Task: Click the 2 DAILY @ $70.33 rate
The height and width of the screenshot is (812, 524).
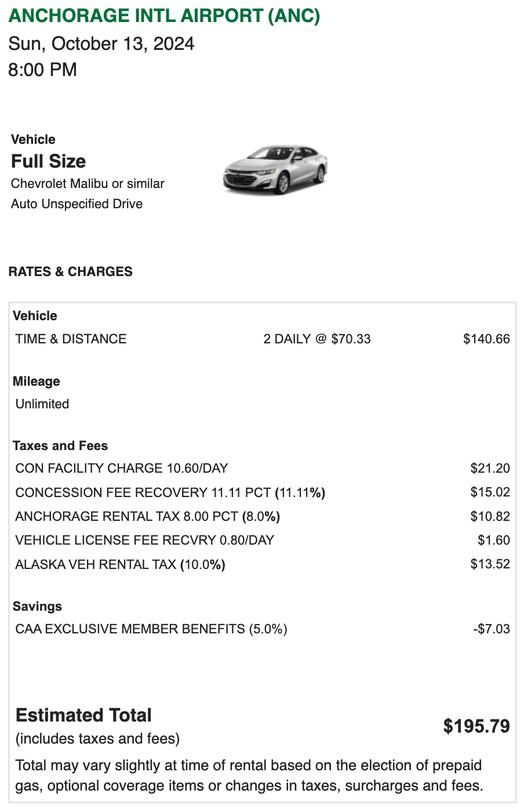Action: point(316,339)
